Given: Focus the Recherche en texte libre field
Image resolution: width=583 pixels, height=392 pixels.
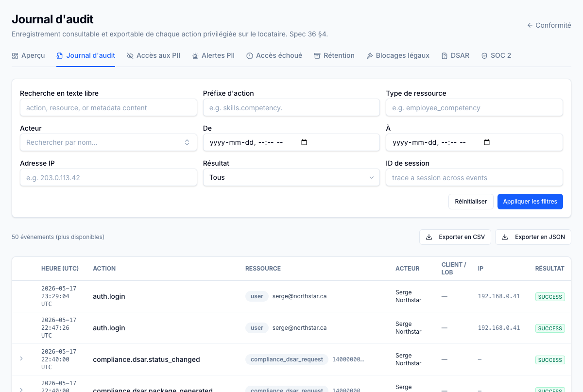Looking at the screenshot, I should coord(108,108).
